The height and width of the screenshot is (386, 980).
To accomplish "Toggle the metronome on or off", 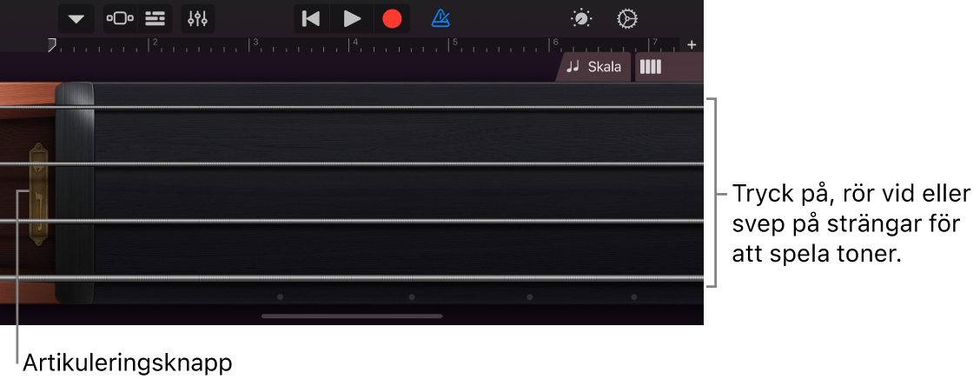I will pyautogui.click(x=440, y=19).
